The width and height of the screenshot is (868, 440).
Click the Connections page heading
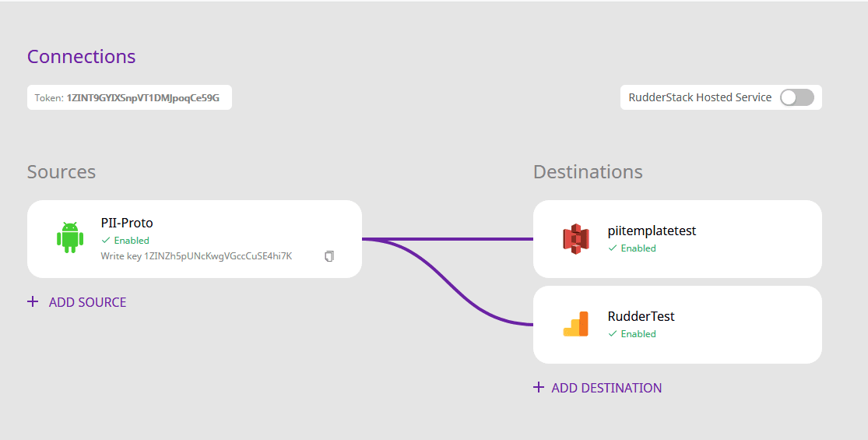[81, 57]
